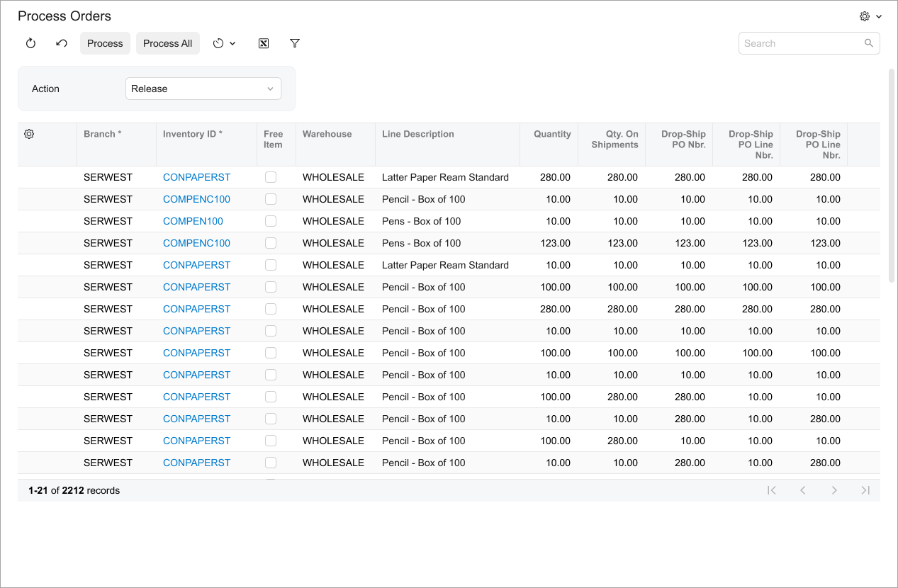
Task: Click the vertical scrollbar on right
Action: [x=892, y=176]
